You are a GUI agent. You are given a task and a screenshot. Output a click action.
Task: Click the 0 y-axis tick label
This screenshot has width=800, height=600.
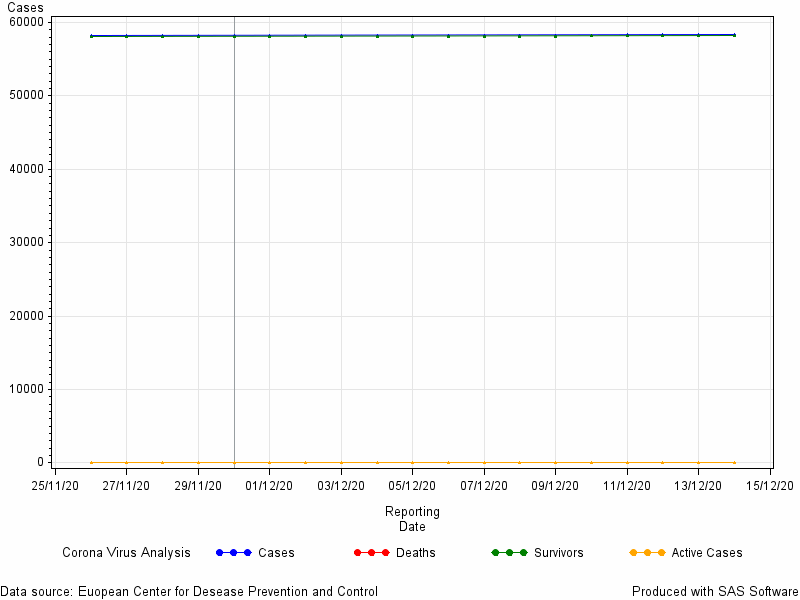click(41, 462)
